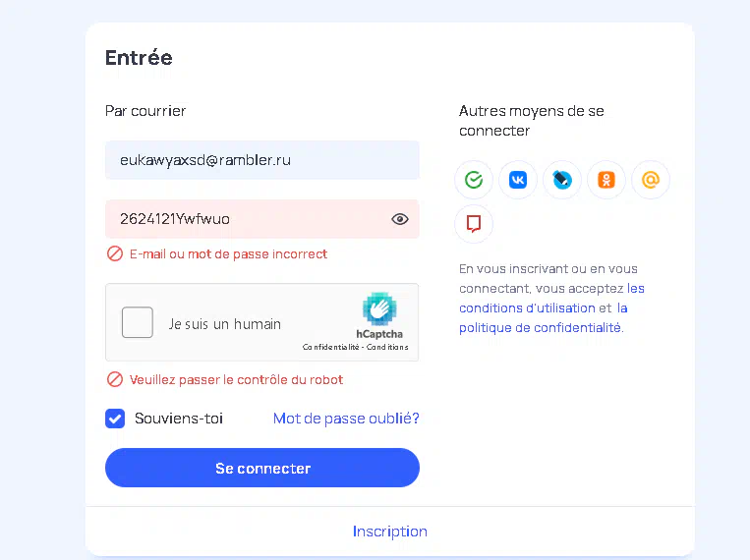Select the red speech bubble login icon
This screenshot has height=560, width=750.
(x=474, y=224)
